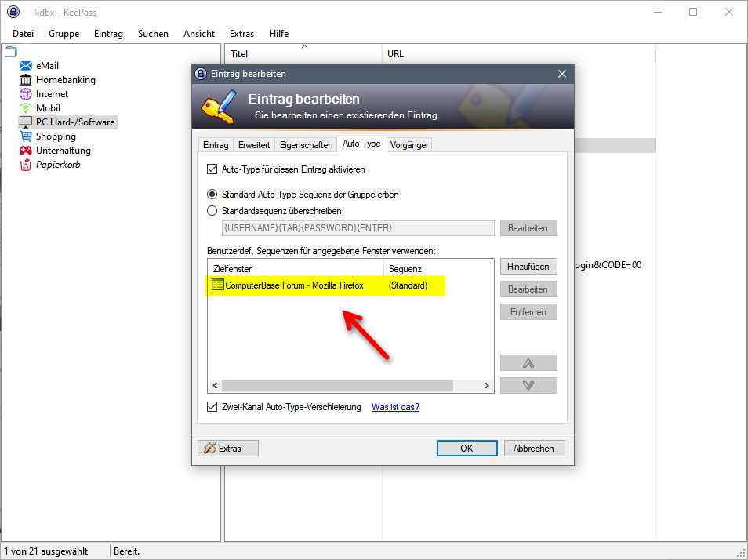Viewport: 748px width, 560px height.
Task: Select the Mobil group
Action: pyautogui.click(x=48, y=107)
